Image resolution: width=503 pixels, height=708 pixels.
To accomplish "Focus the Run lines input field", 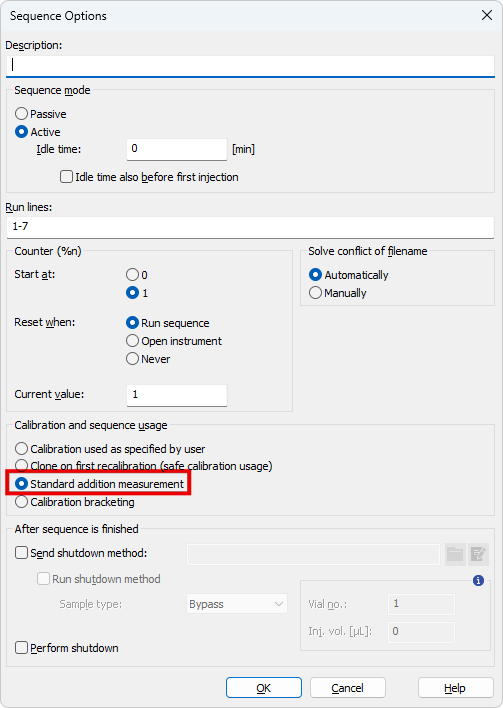I will click(x=251, y=227).
